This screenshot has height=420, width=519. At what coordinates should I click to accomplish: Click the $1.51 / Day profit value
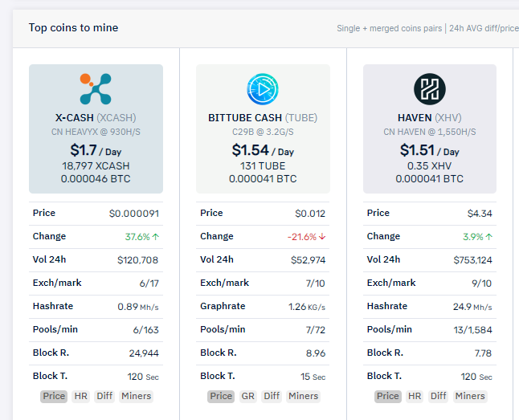point(430,151)
